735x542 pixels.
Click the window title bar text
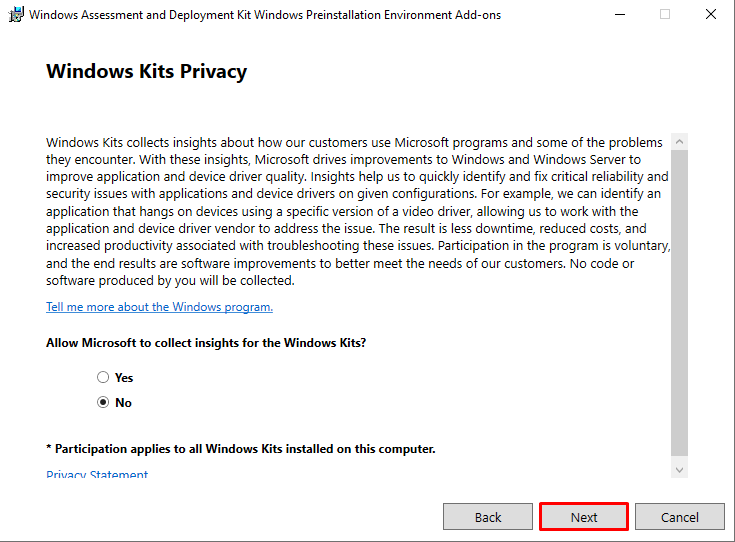[x=265, y=15]
